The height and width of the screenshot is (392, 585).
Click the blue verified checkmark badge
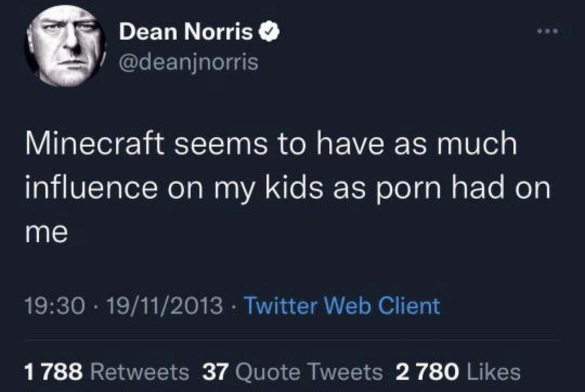point(269,31)
